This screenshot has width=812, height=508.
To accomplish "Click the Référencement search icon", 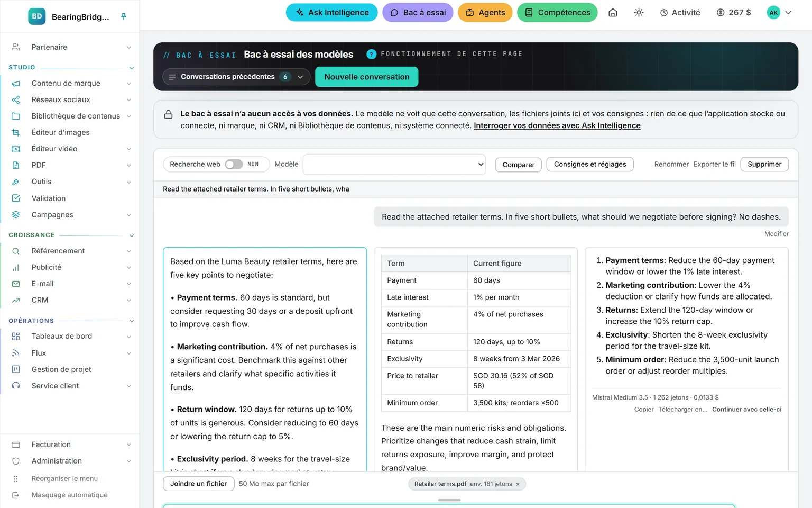I will (16, 251).
